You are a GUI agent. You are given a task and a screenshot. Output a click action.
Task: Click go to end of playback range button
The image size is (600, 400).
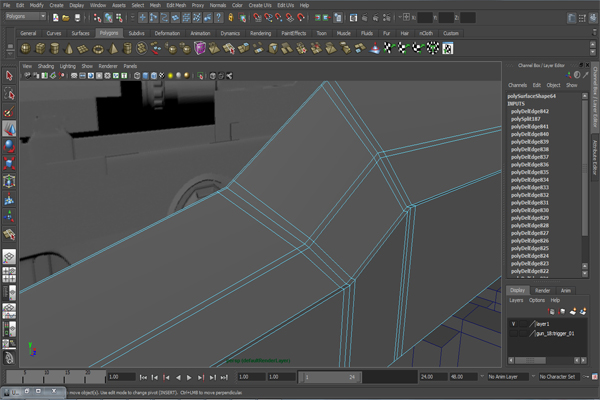point(224,377)
